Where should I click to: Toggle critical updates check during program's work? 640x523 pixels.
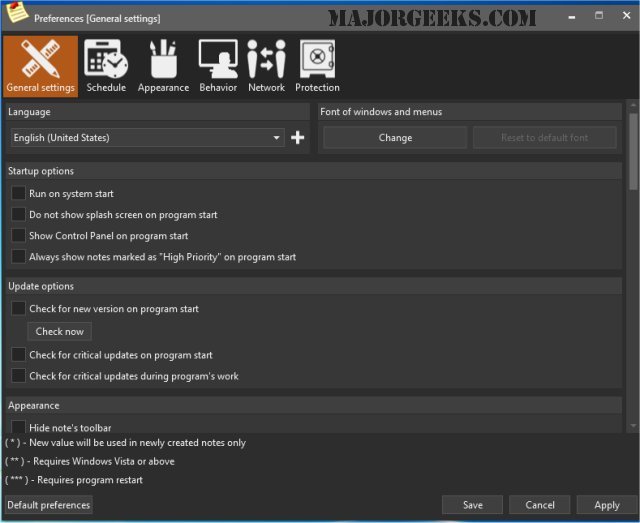[x=18, y=376]
